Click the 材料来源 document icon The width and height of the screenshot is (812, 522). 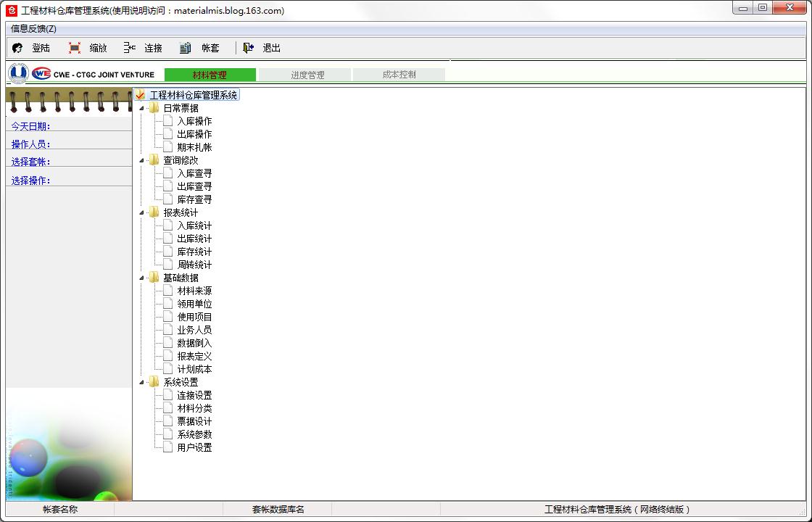pyautogui.click(x=167, y=291)
